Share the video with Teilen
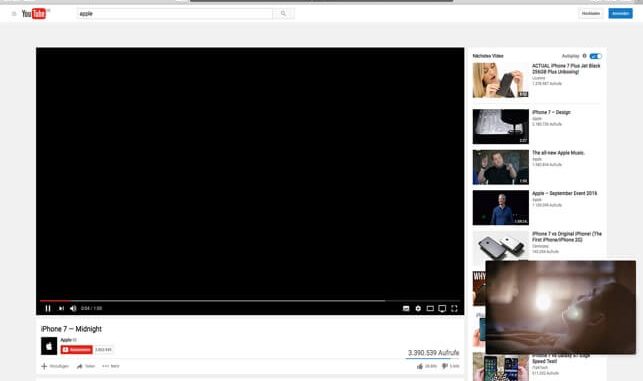This screenshot has height=381, width=643. (x=86, y=366)
